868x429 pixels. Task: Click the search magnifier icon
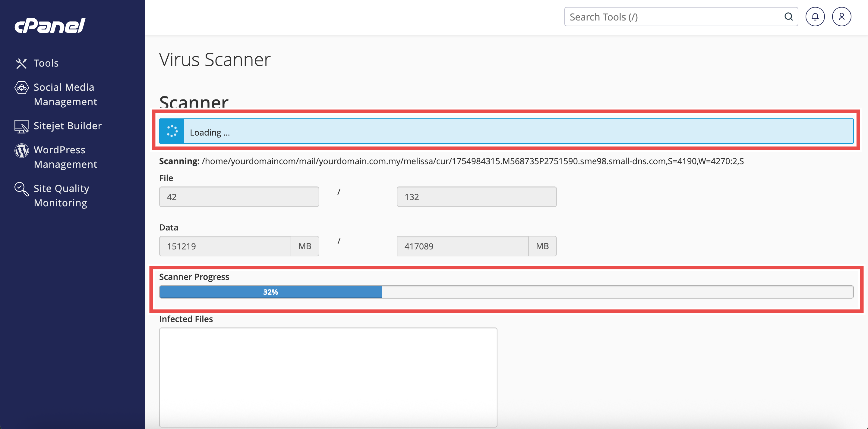click(x=788, y=17)
